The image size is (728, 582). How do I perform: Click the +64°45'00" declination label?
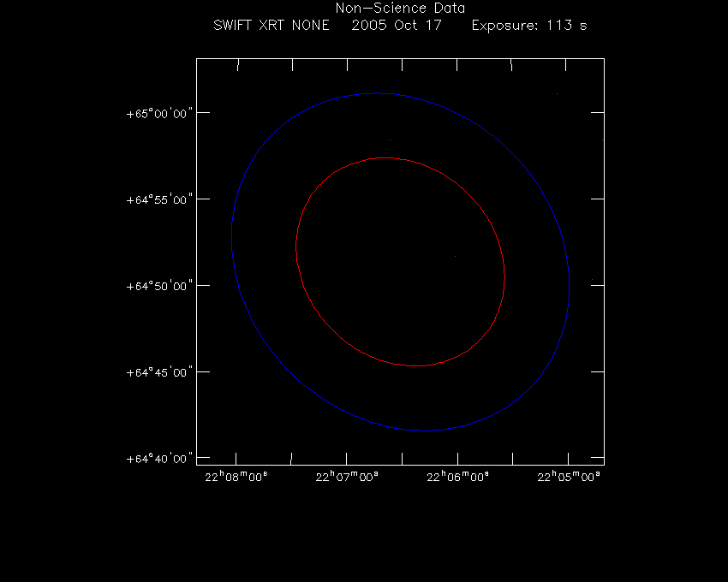(159, 372)
